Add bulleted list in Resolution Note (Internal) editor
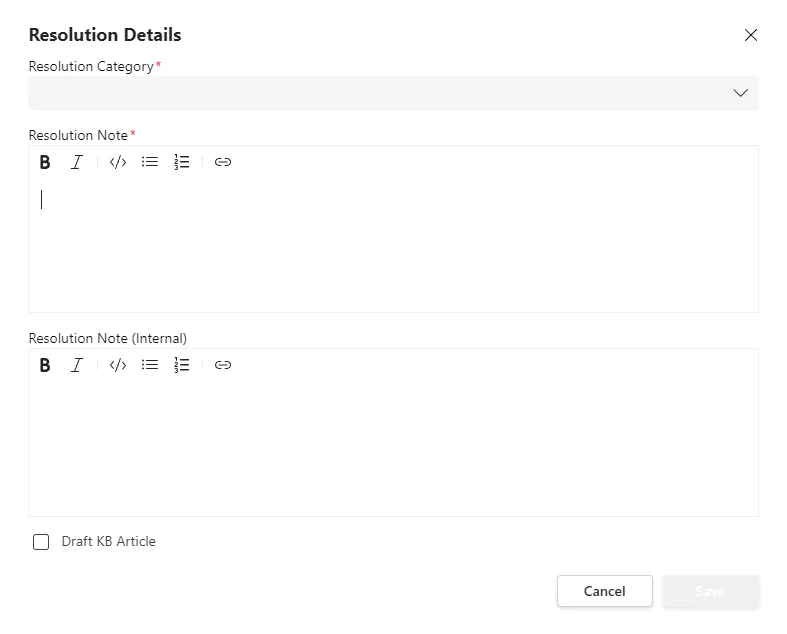 point(150,365)
